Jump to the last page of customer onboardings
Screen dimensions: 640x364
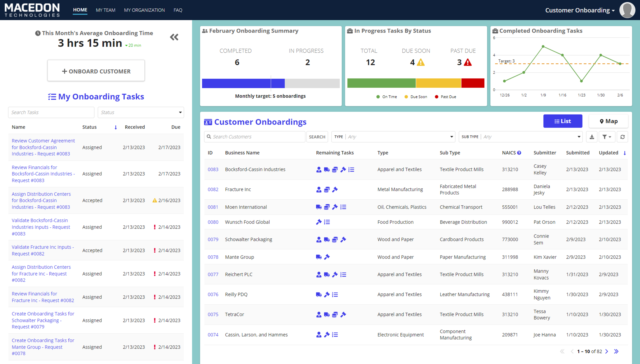pyautogui.click(x=616, y=351)
